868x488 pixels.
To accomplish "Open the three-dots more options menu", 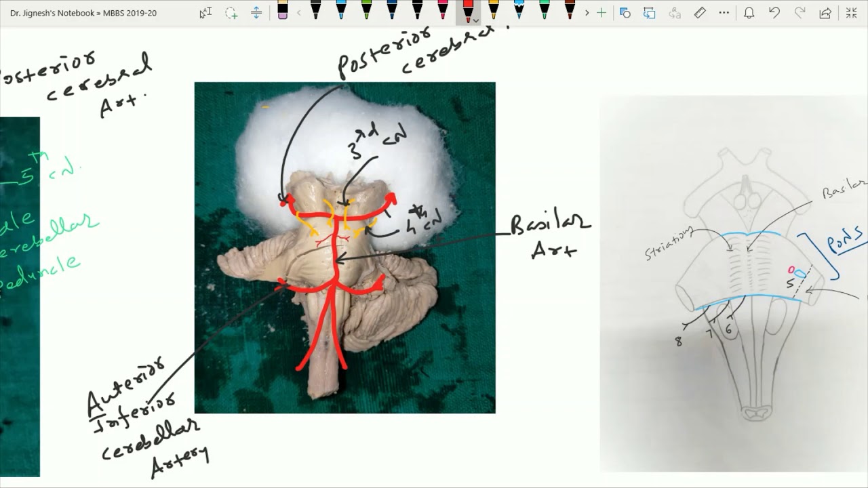I will [x=724, y=13].
